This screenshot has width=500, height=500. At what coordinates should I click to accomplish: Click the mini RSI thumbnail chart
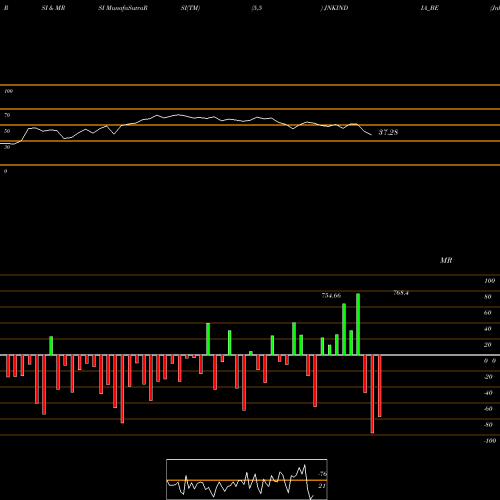point(247,479)
